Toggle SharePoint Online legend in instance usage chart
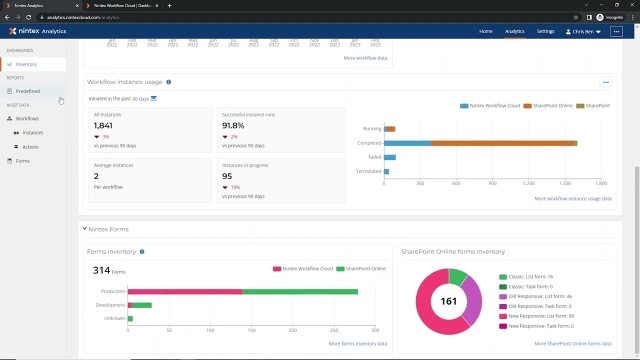The width and height of the screenshot is (640, 360). point(548,106)
